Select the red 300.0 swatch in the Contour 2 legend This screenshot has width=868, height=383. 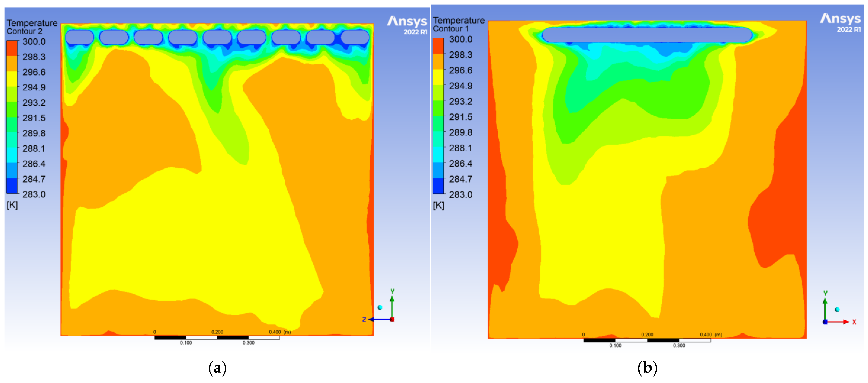pos(12,48)
